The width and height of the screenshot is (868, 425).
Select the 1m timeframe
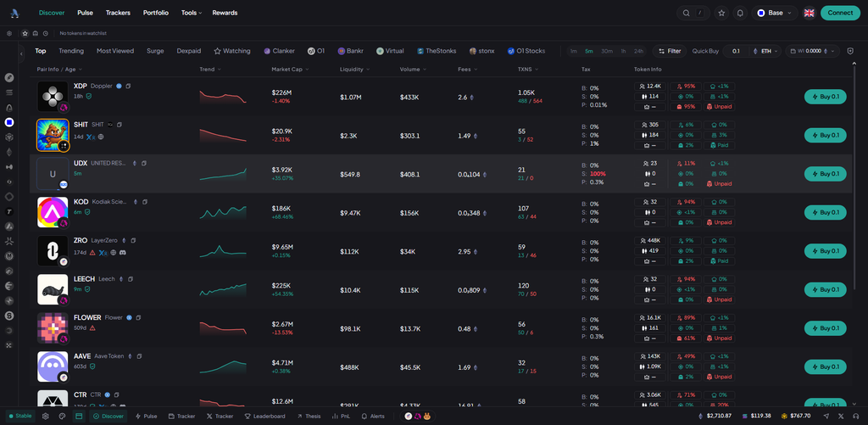(574, 51)
